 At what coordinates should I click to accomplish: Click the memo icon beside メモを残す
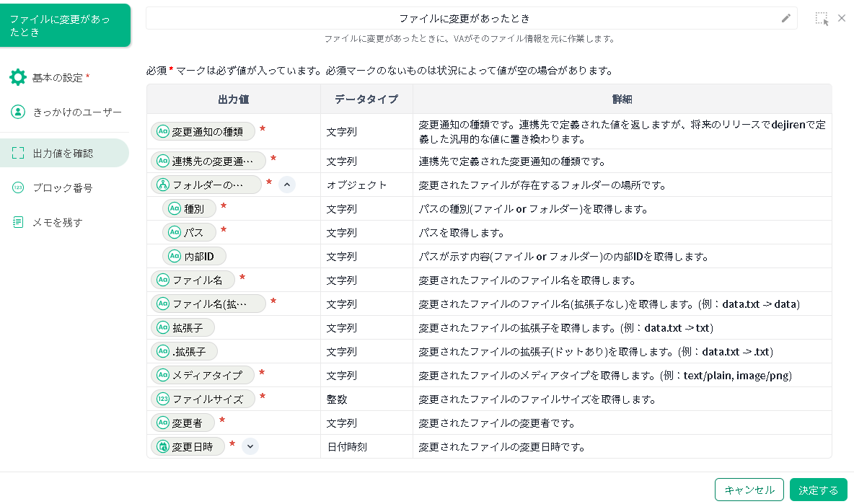click(18, 222)
